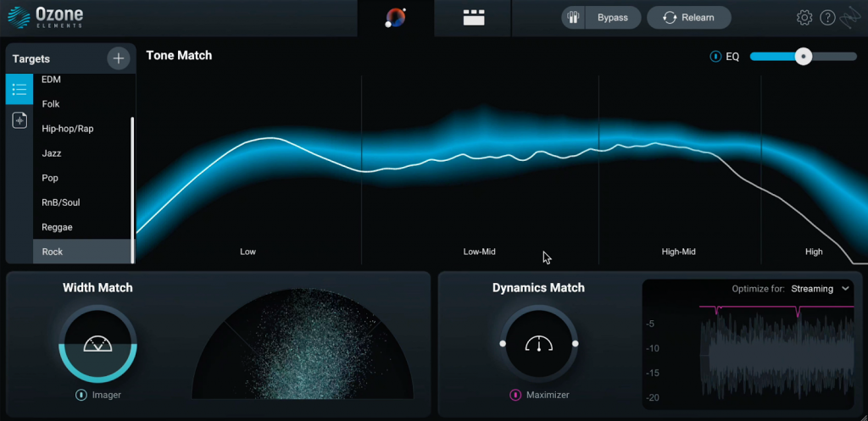Click the Dynamics Match dial
Viewport: 868px width, 421px height.
click(538, 344)
